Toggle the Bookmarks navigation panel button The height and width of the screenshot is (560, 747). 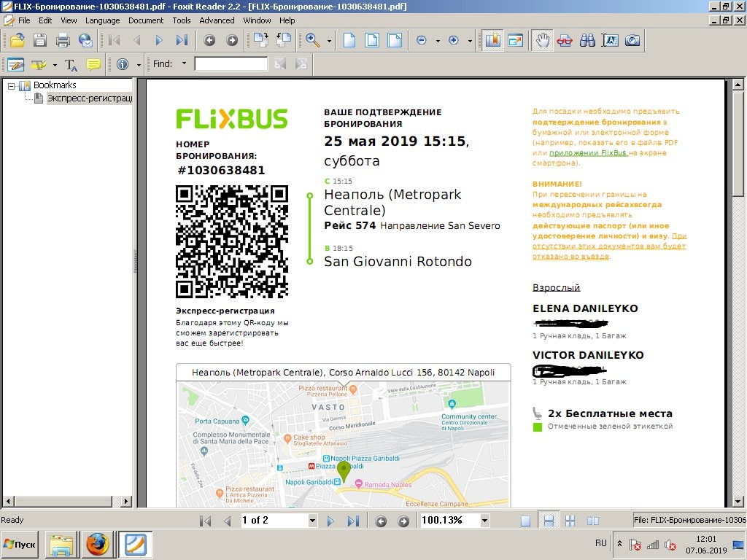click(492, 40)
